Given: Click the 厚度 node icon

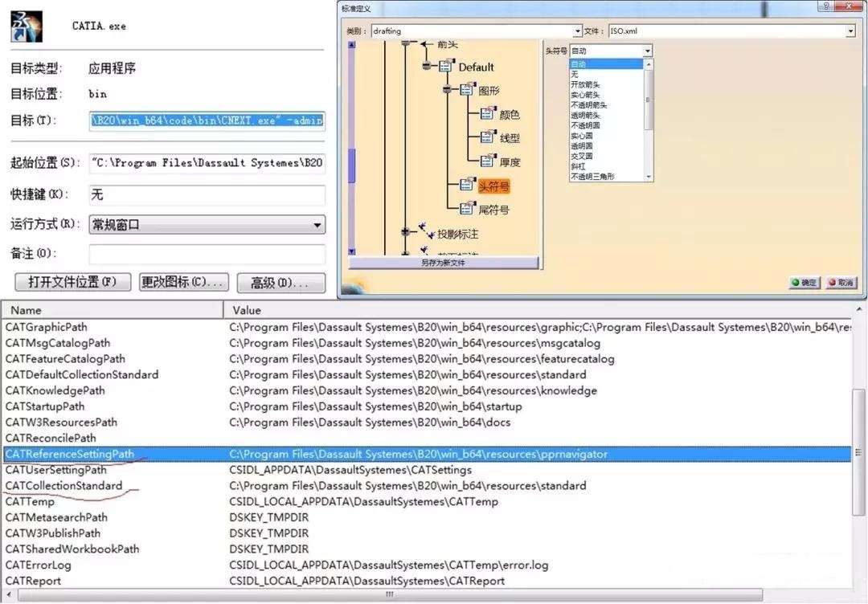Looking at the screenshot, I should click(488, 161).
